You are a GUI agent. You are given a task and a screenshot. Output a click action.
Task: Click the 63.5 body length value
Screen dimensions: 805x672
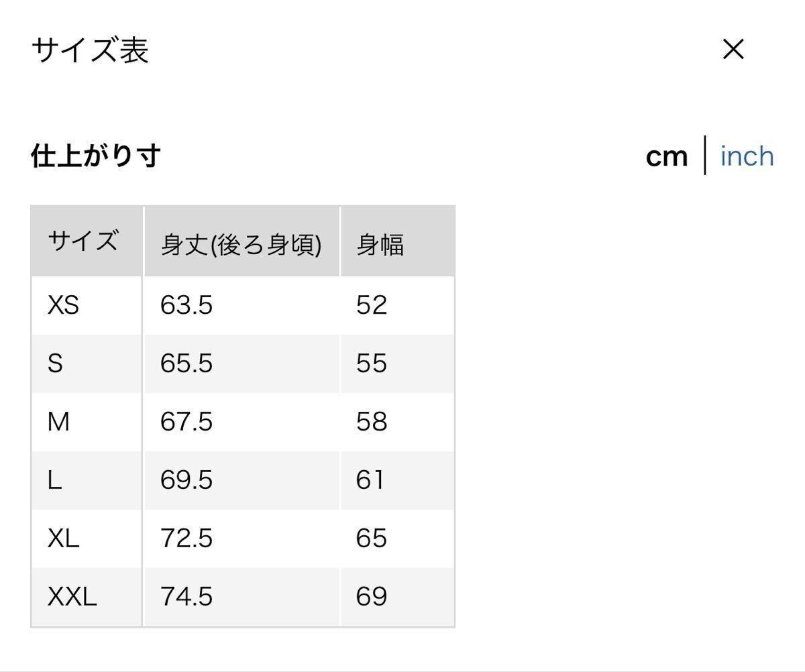tap(186, 305)
